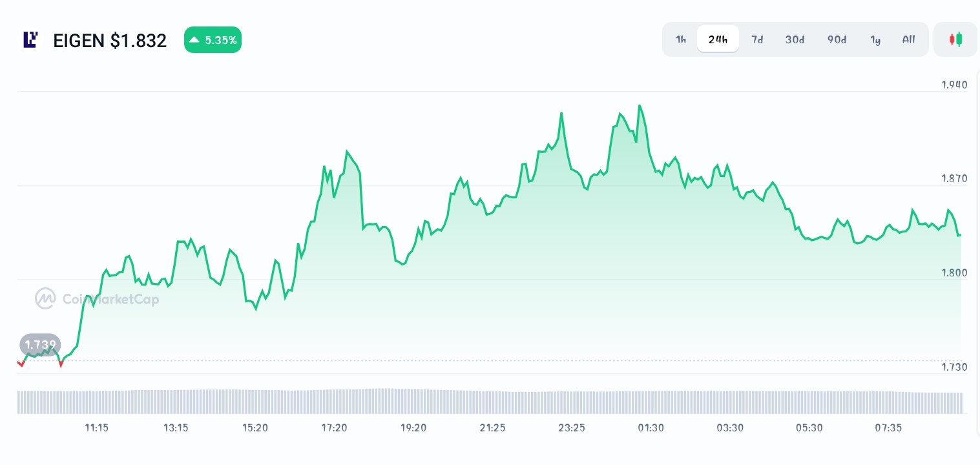Click the 21:25 time axis label
Screen dimensions: 980x465
(492, 428)
